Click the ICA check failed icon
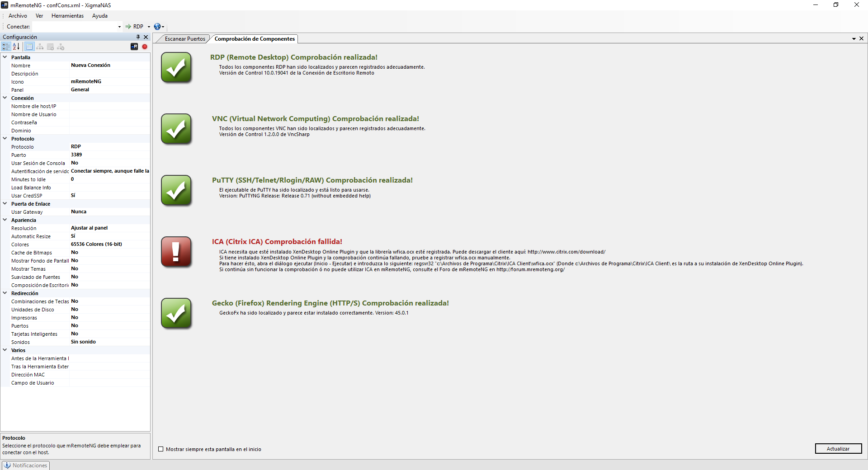868x470 pixels. pos(176,252)
